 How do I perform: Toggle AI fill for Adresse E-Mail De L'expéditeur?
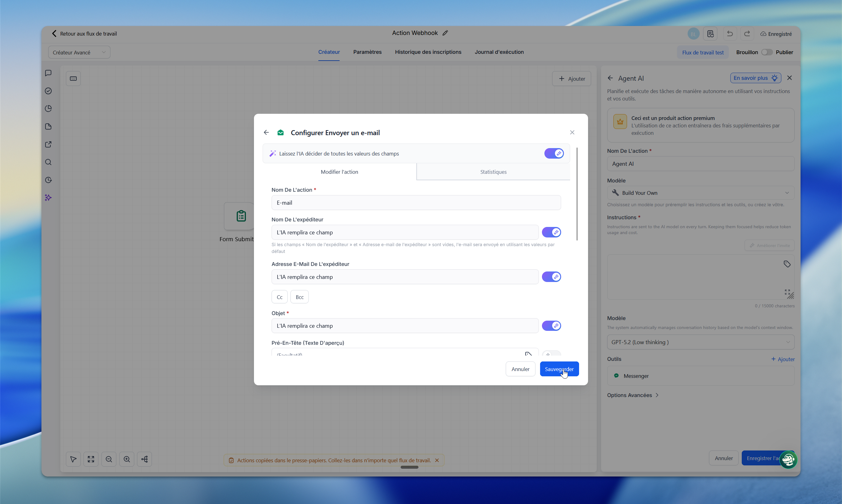pos(551,277)
